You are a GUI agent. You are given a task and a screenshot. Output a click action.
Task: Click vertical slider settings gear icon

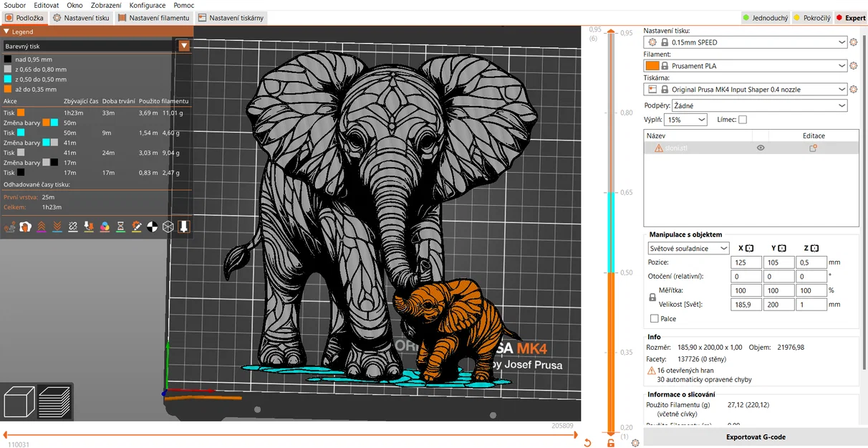click(635, 443)
